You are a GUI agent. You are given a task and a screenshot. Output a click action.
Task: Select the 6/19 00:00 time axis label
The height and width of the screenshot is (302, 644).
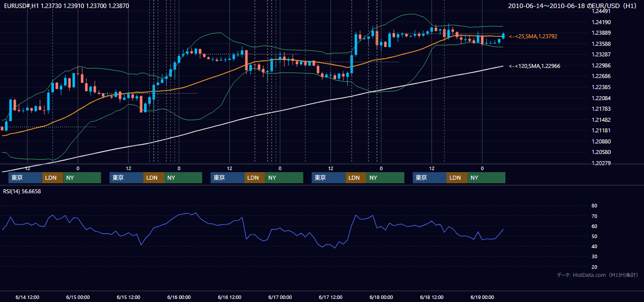[482, 297]
